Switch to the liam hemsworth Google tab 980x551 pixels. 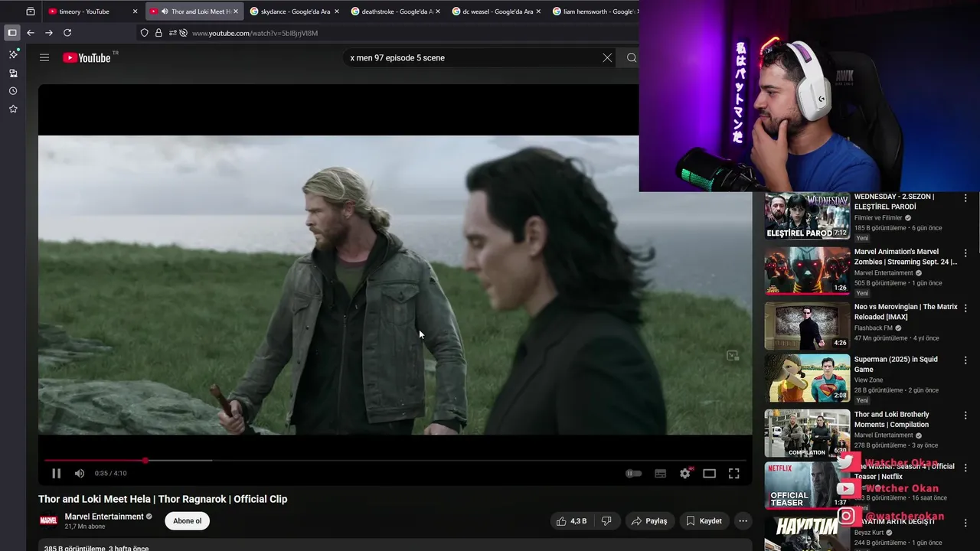[593, 11]
